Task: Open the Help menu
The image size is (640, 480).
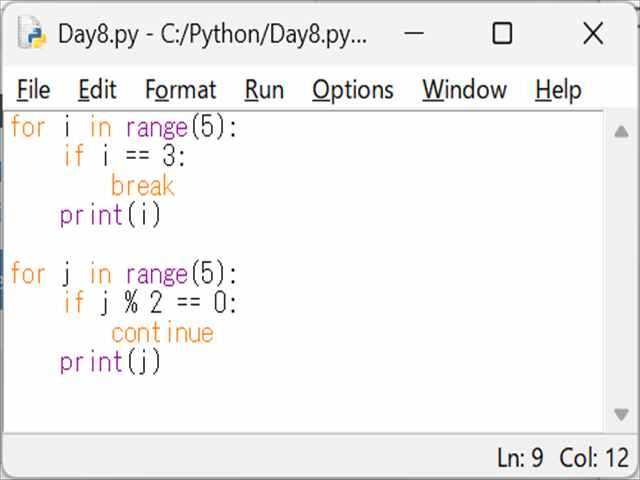Action: 558,89
